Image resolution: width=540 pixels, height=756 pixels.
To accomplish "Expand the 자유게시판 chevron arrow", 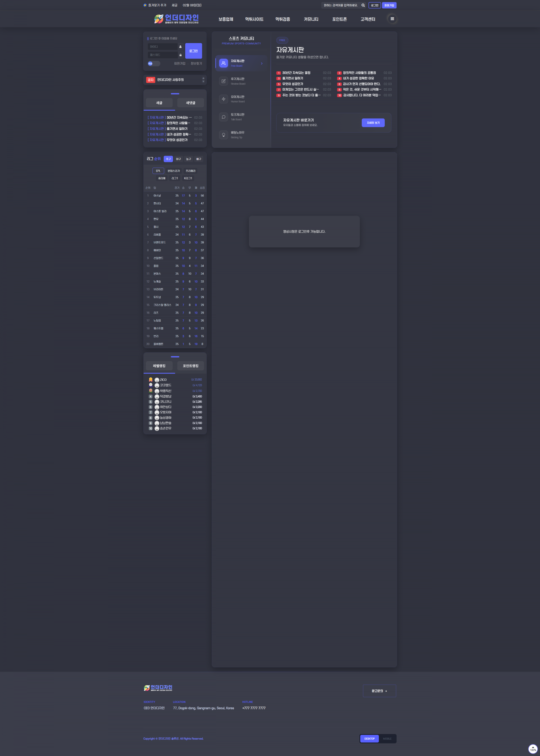I will pos(262,64).
